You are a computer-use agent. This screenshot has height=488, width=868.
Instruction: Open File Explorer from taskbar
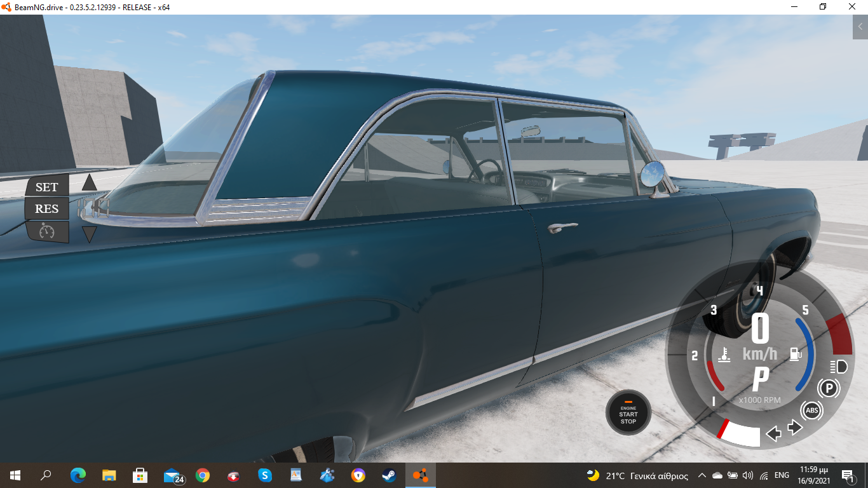tap(109, 475)
